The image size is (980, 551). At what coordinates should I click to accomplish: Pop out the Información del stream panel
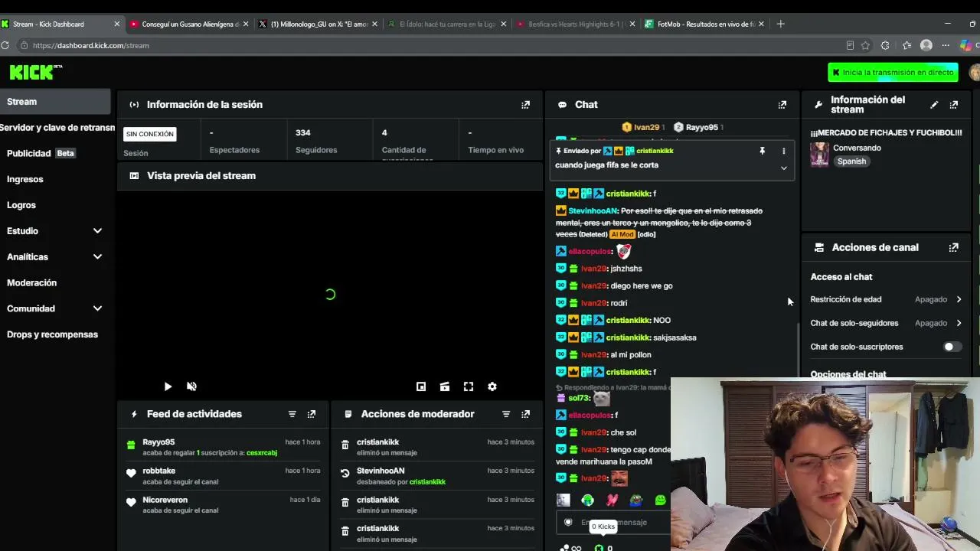pyautogui.click(x=953, y=105)
